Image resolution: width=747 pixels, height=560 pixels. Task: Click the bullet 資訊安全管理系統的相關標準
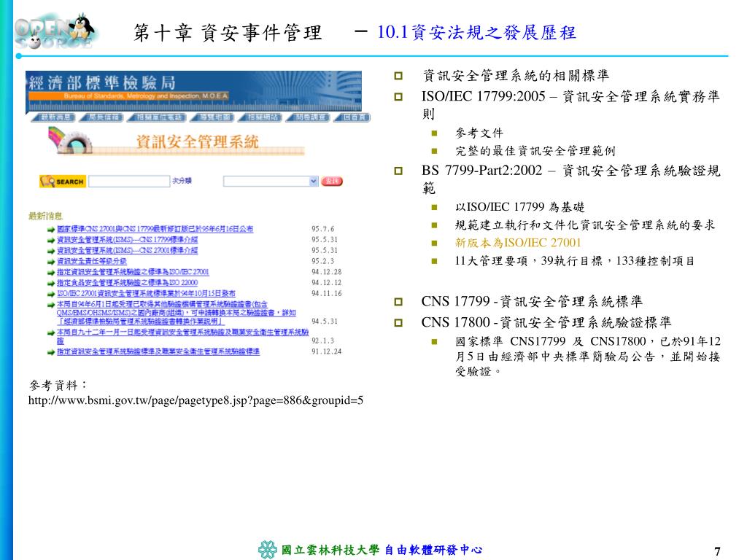516,75
